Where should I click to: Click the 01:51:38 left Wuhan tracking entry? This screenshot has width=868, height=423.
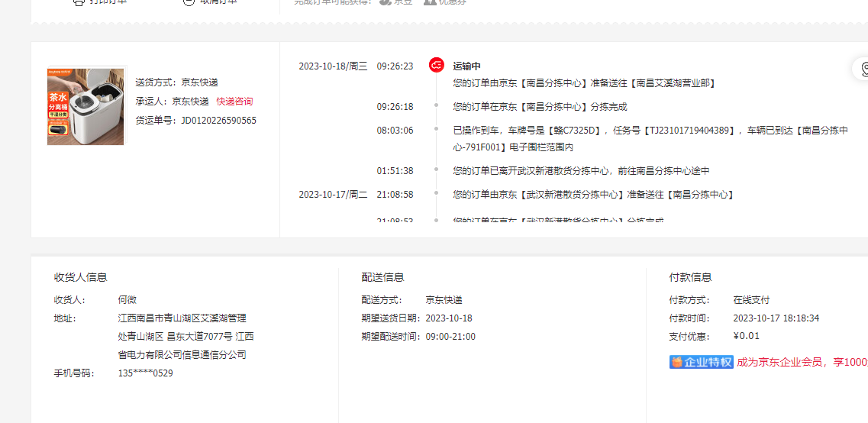point(581,171)
